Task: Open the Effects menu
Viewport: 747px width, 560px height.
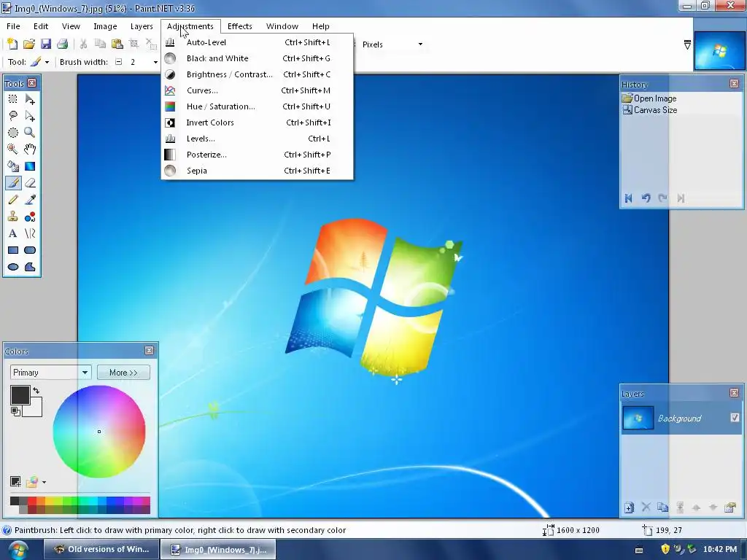Action: click(x=239, y=26)
